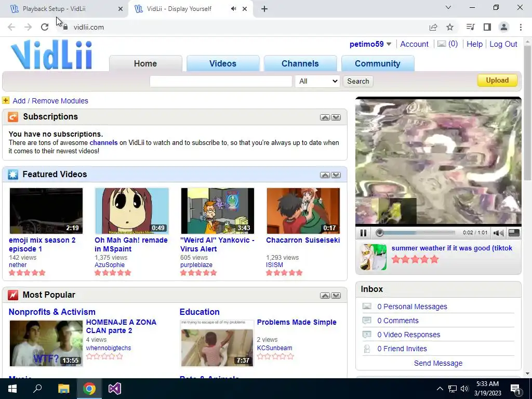This screenshot has width=532, height=399.
Task: Open Problems Made Simple video title
Action: point(297,322)
